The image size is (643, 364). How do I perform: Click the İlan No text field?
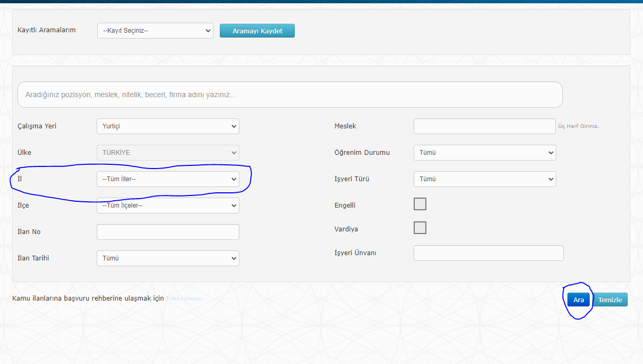click(167, 232)
